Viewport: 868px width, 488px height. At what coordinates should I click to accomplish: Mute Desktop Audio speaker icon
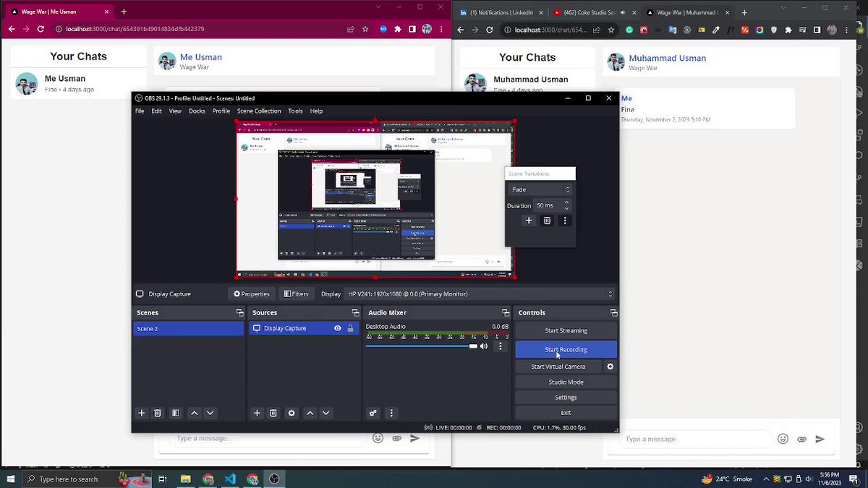(484, 346)
